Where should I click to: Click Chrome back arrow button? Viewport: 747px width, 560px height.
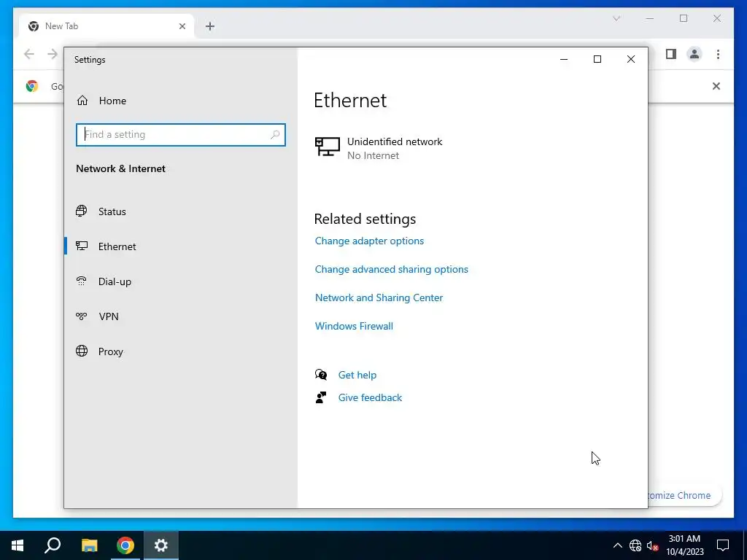(29, 54)
